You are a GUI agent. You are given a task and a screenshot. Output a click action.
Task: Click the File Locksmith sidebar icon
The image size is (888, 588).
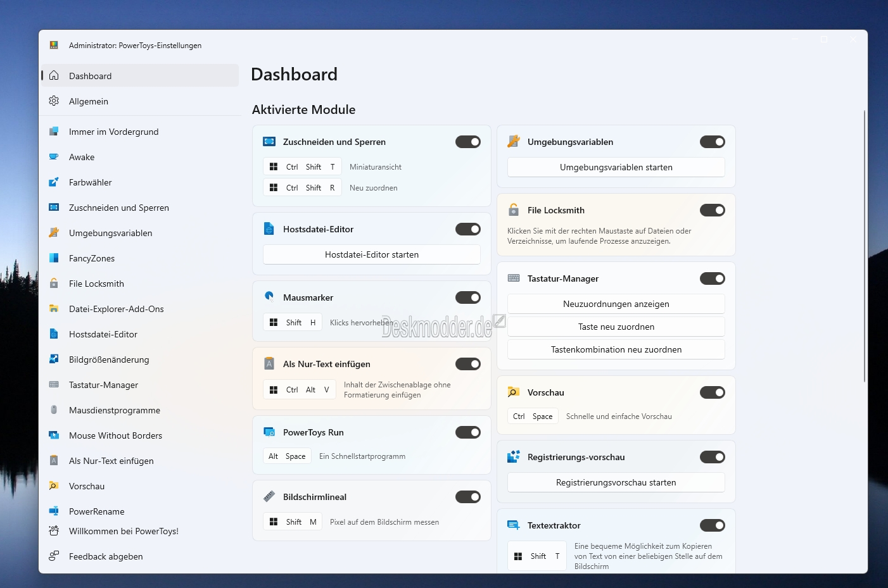54,284
